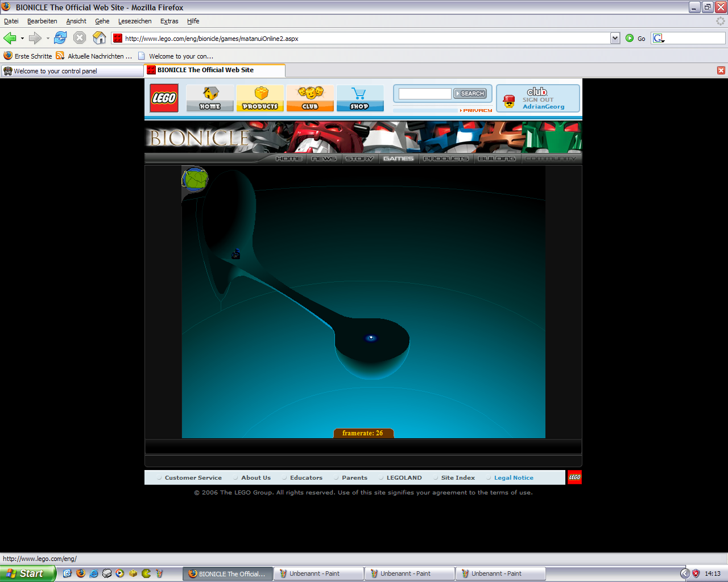
Task: Click the LEGO Club logo
Action: [537, 92]
